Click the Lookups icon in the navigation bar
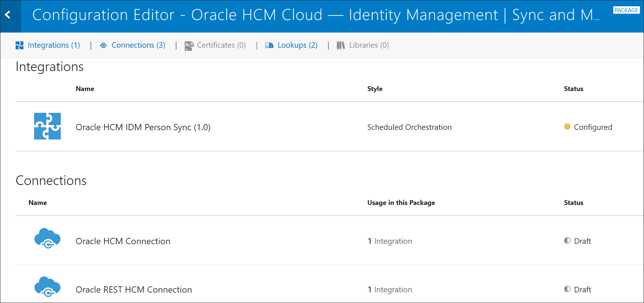644x303 pixels. [269, 46]
